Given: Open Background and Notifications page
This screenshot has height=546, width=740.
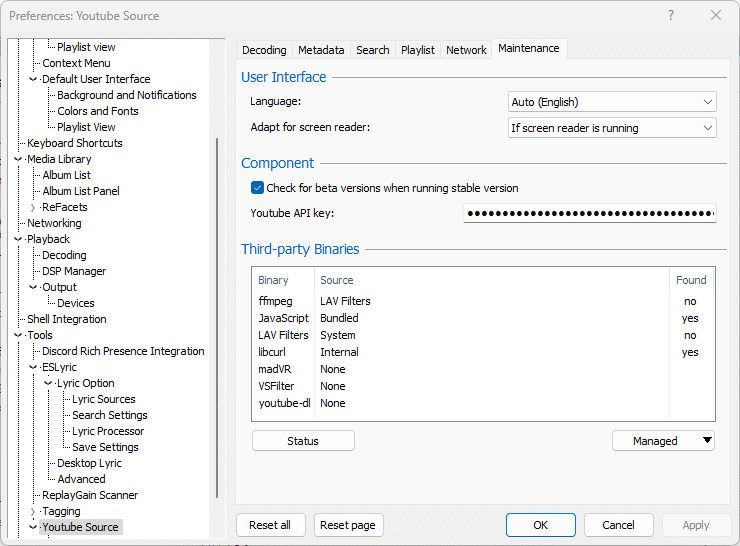Looking at the screenshot, I should 126,95.
